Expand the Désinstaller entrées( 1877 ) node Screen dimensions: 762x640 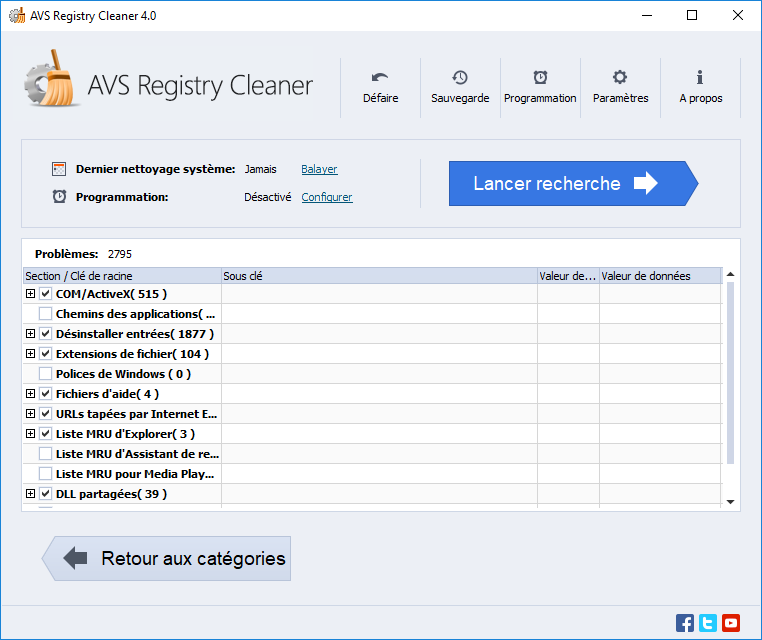coord(30,333)
